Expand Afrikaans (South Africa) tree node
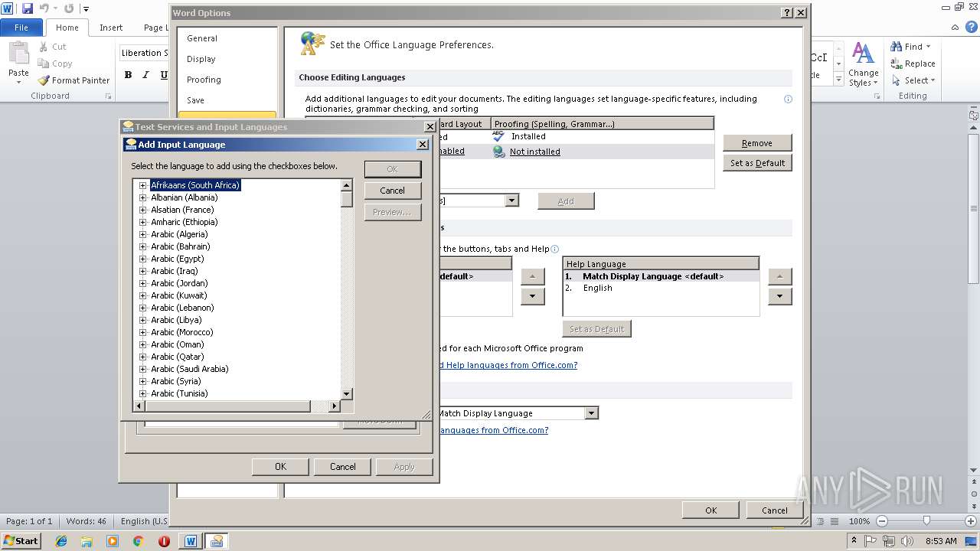Screen dimensions: 980x551 (142, 185)
